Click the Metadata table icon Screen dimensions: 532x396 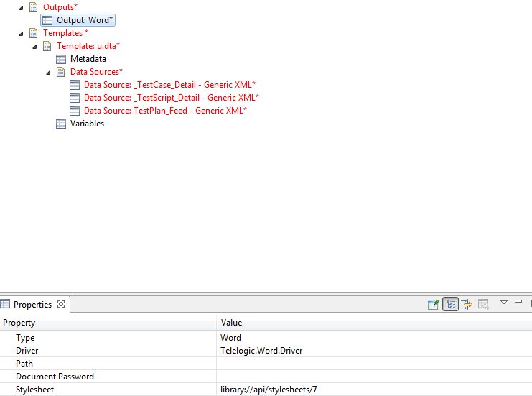[61, 59]
